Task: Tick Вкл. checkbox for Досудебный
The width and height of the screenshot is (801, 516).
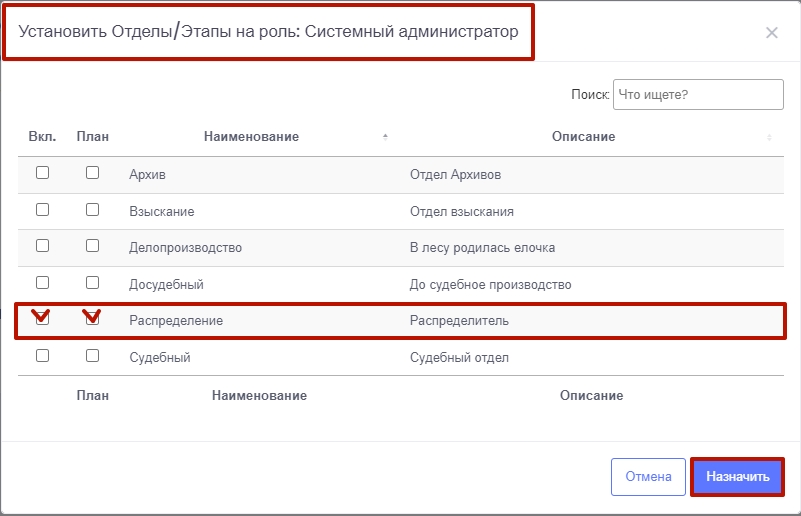Action: tap(42, 283)
